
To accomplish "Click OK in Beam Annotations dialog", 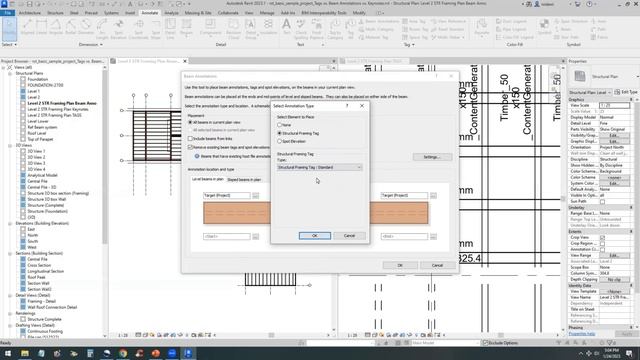I will point(400,265).
